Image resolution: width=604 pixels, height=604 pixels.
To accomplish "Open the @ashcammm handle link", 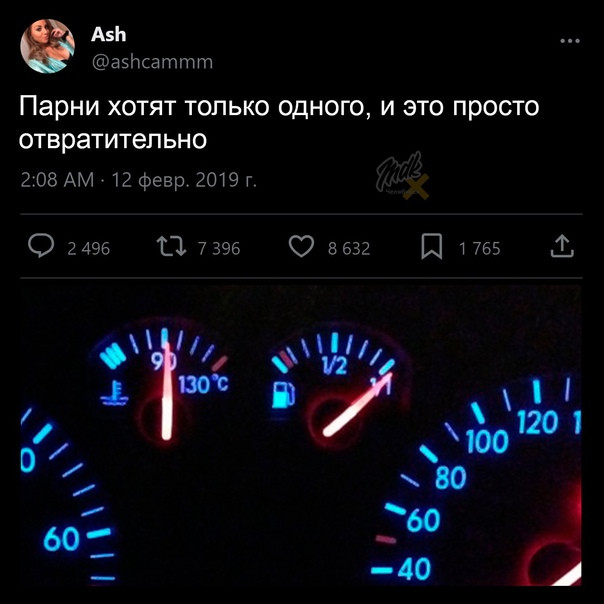I will click(152, 62).
